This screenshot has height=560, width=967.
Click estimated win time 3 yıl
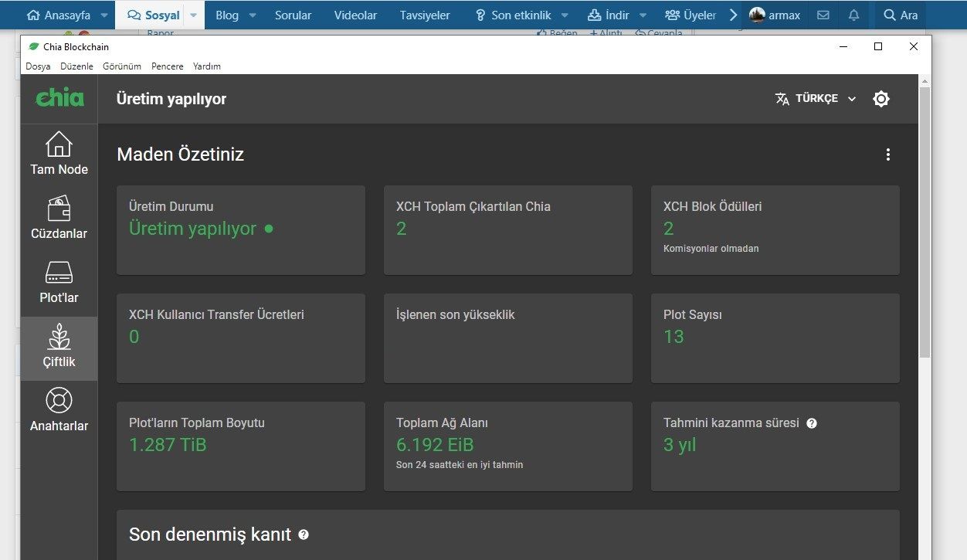[680, 445]
